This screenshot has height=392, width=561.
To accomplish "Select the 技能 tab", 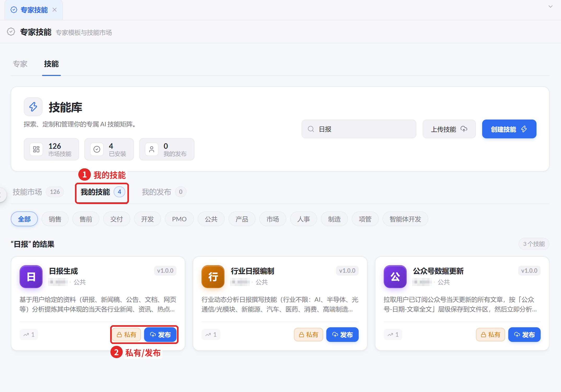I will click(x=51, y=64).
